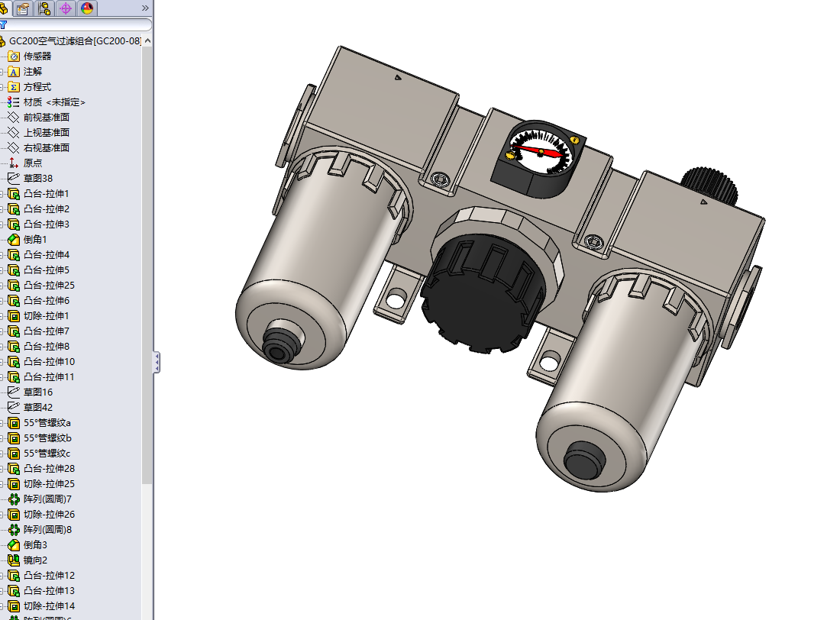
Task: Expand the 凸台-拉伸10 feature node
Action: (x=2, y=362)
